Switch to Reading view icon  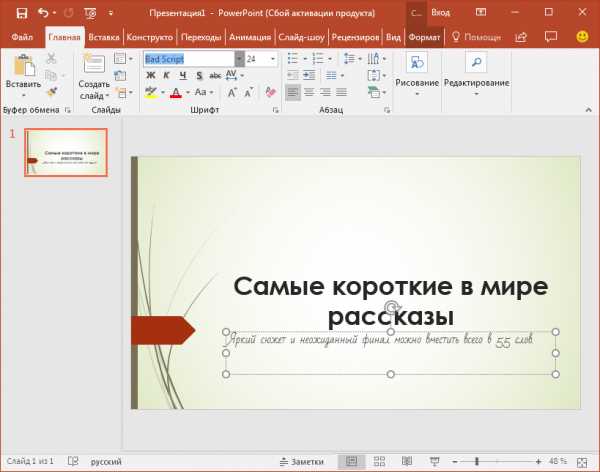tap(407, 461)
